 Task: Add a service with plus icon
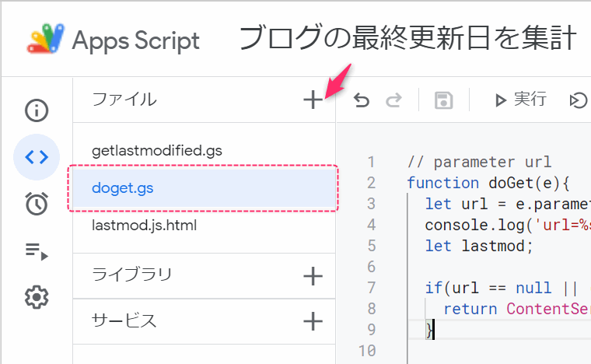(x=313, y=321)
